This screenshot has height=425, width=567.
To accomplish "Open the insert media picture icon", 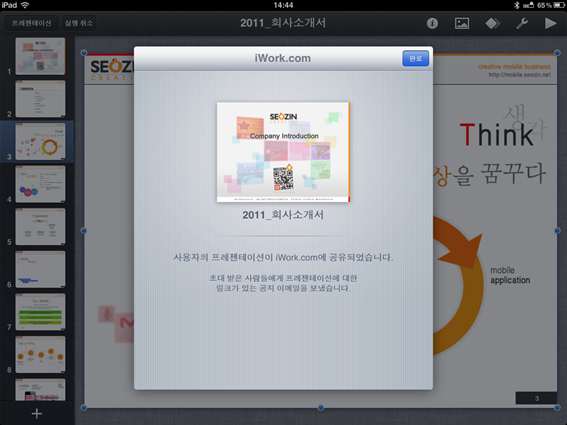I will coord(462,24).
